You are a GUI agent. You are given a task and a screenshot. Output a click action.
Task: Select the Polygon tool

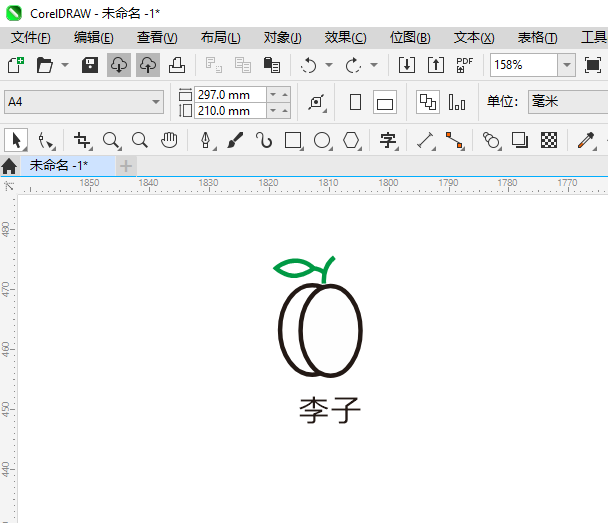pyautogui.click(x=351, y=140)
